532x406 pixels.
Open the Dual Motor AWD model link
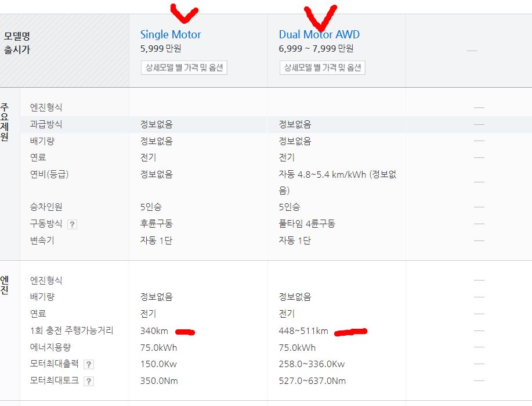coord(319,35)
